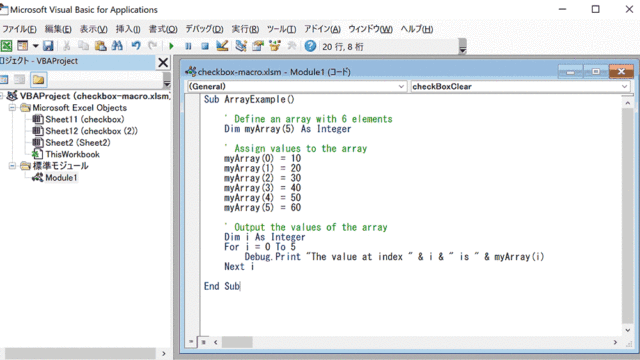Click code line 'Dim myArray(5) As Integer'
This screenshot has height=360, width=640.
(287, 129)
